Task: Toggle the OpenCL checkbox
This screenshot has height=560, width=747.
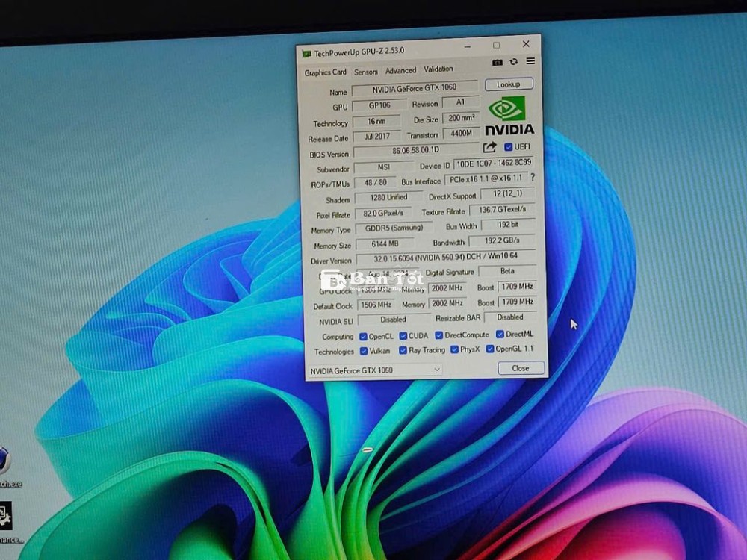Action: tap(364, 337)
